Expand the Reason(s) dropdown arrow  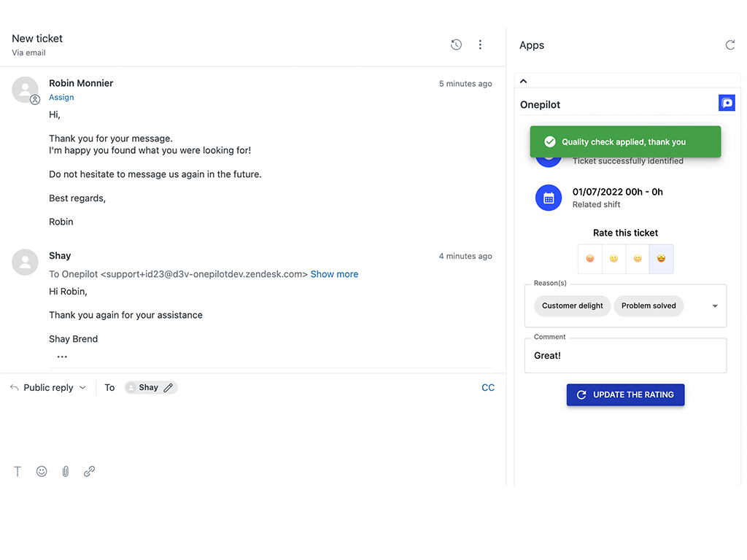pos(715,306)
